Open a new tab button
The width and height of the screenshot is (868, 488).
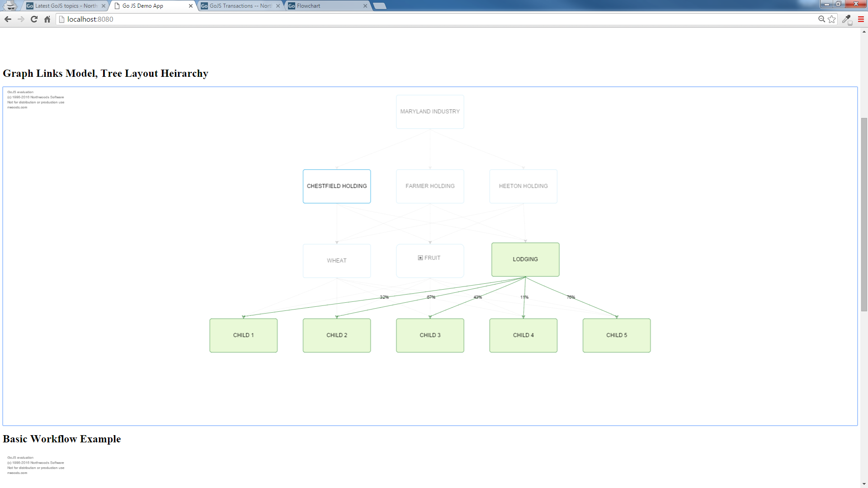(x=380, y=6)
